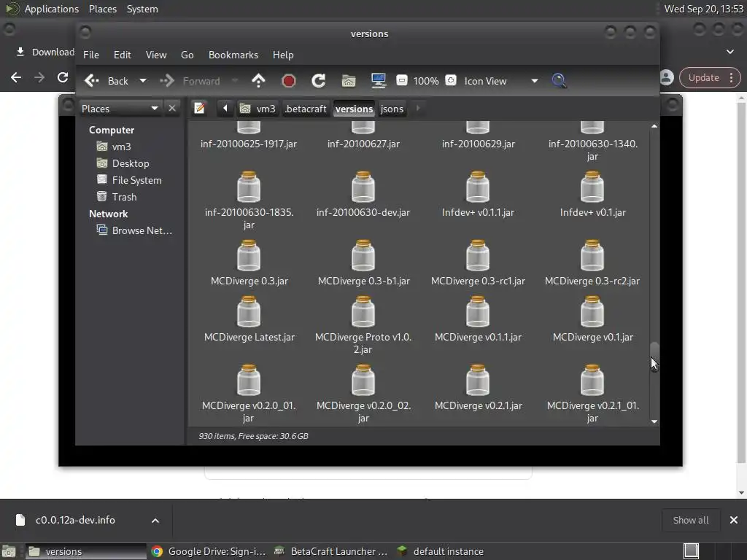Open the System menu in top panel

(142, 9)
